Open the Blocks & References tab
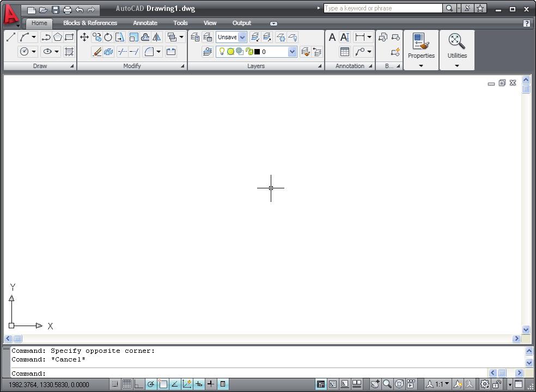Screen dimensions: 536x392 (x=90, y=23)
